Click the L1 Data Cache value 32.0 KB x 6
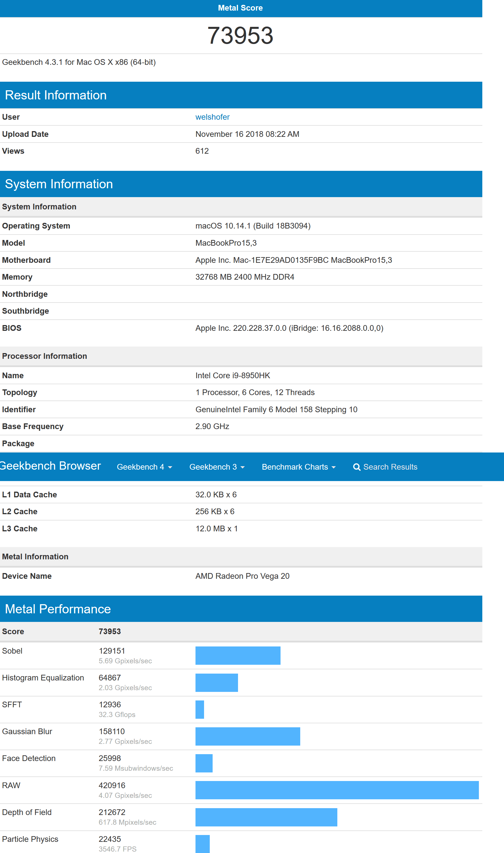Viewport: 504px width, 853px height. [216, 494]
